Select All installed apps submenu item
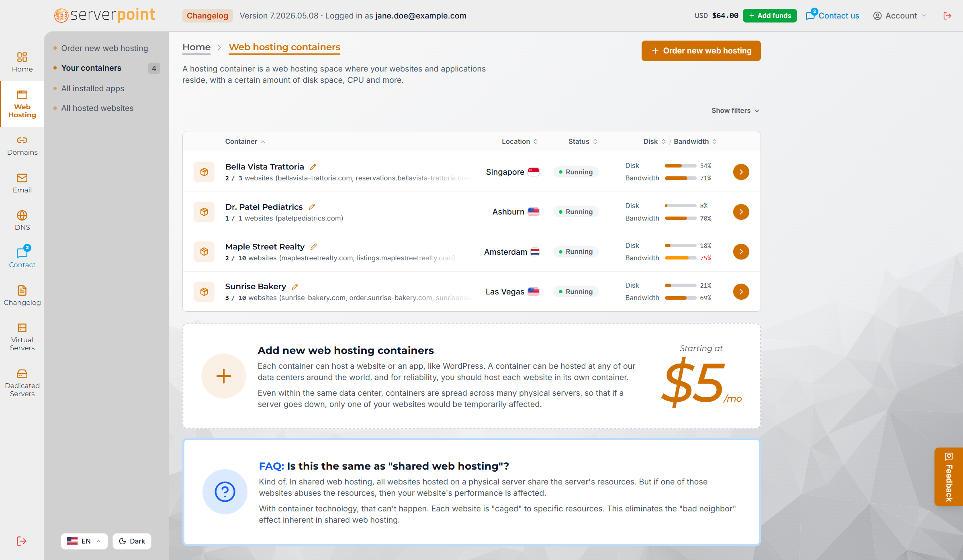The height and width of the screenshot is (560, 963). click(92, 88)
